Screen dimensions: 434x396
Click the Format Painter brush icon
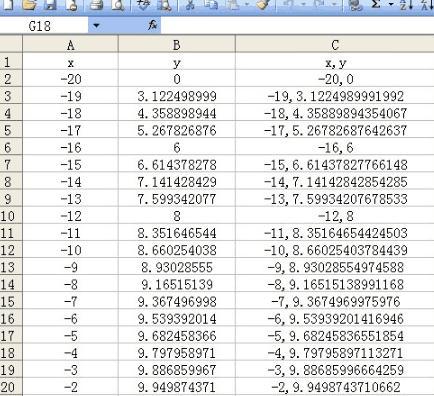pyautogui.click(x=263, y=5)
